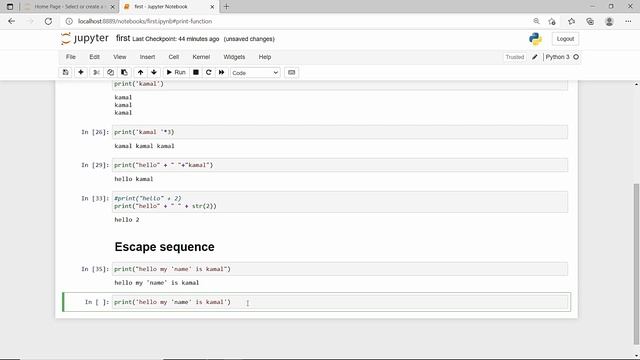Restart kernel and run all cells
This screenshot has width=640, height=360.
[x=221, y=72]
